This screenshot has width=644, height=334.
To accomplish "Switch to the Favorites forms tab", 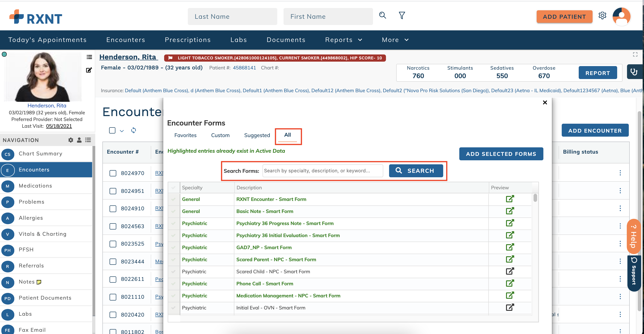I will click(x=185, y=135).
